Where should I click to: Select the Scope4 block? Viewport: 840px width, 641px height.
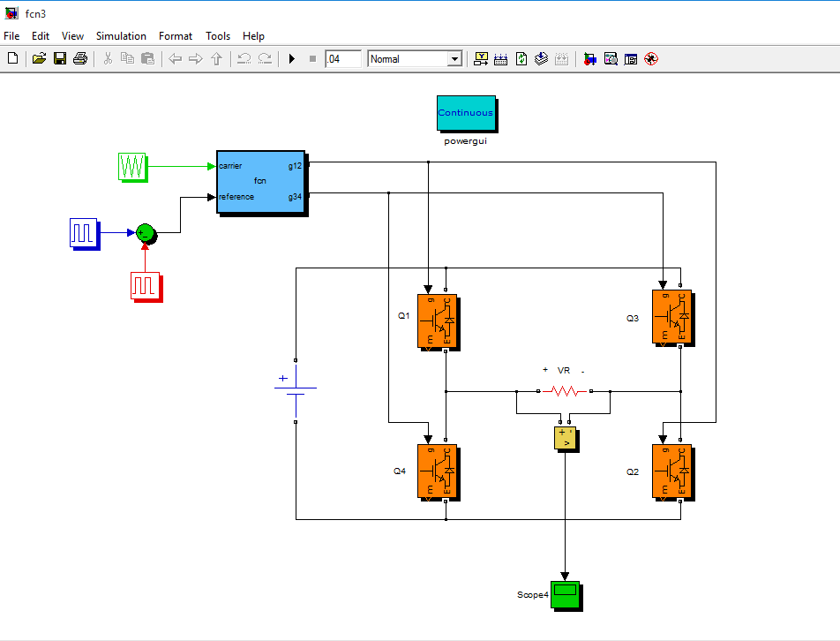[565, 594]
